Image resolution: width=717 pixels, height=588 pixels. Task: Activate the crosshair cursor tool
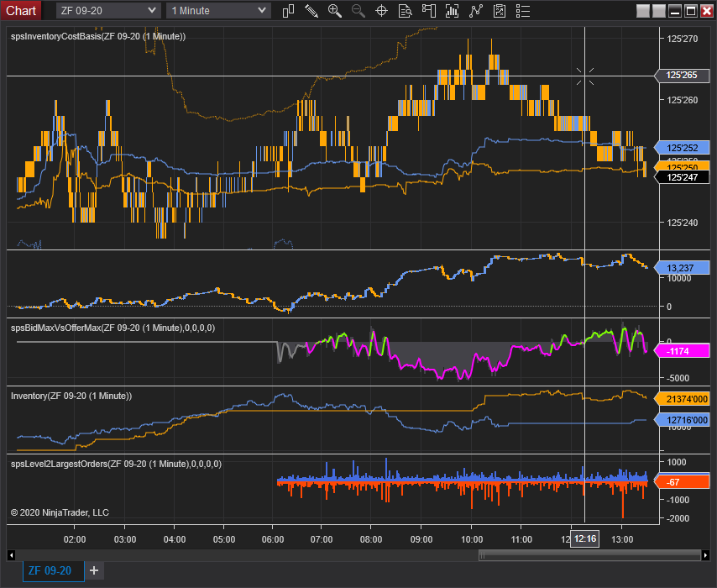point(381,11)
